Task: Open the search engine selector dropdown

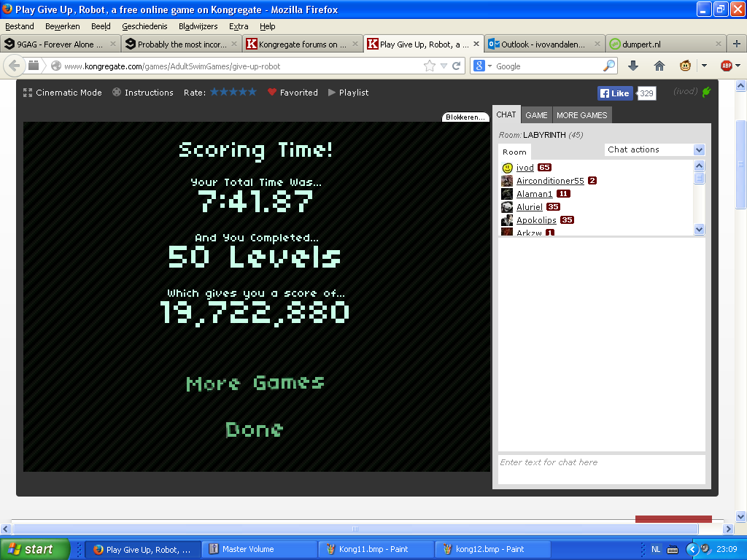Action: (483, 66)
